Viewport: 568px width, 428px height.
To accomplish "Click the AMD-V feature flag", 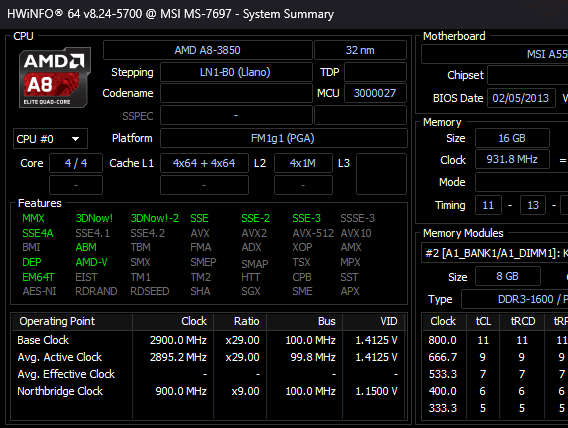I will (x=91, y=262).
